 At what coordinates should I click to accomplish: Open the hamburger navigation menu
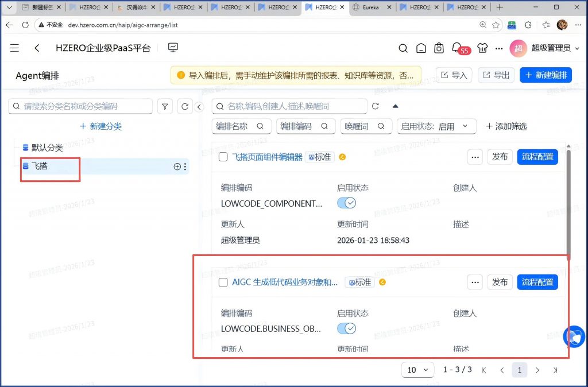tap(15, 48)
